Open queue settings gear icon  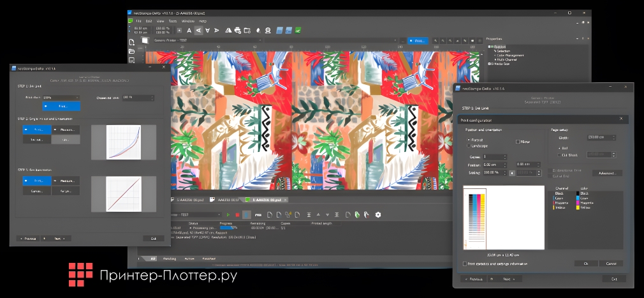377,215
